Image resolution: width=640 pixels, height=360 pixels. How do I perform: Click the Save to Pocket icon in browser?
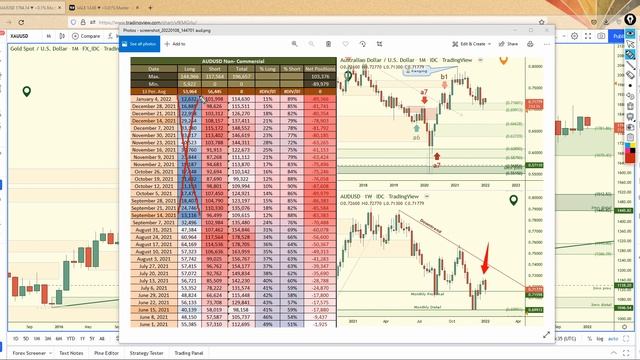pos(594,22)
